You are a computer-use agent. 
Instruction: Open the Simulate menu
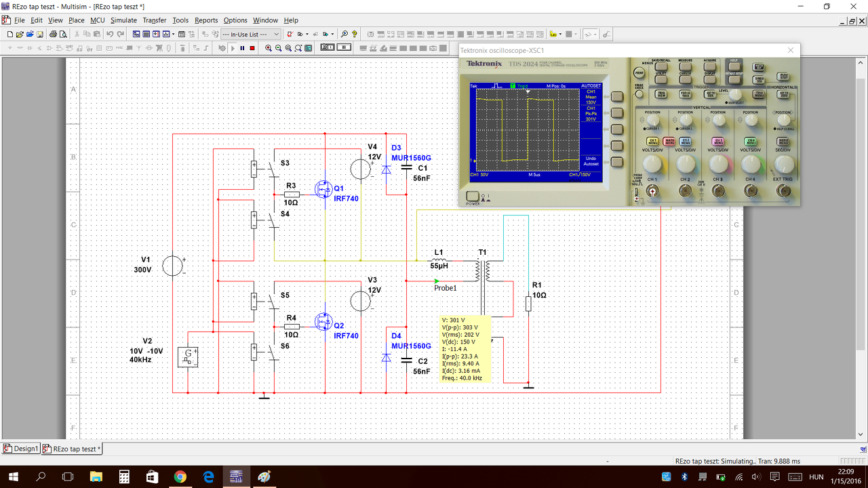tap(123, 20)
